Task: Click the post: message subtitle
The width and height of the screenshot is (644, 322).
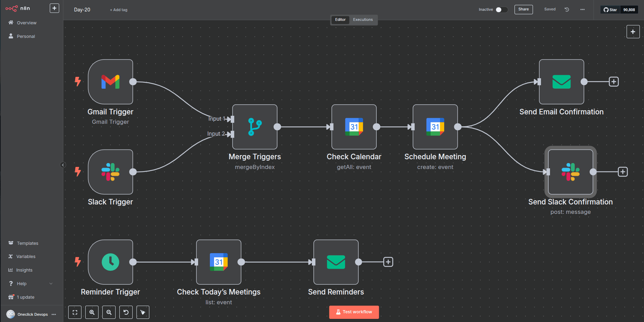Action: [571, 212]
